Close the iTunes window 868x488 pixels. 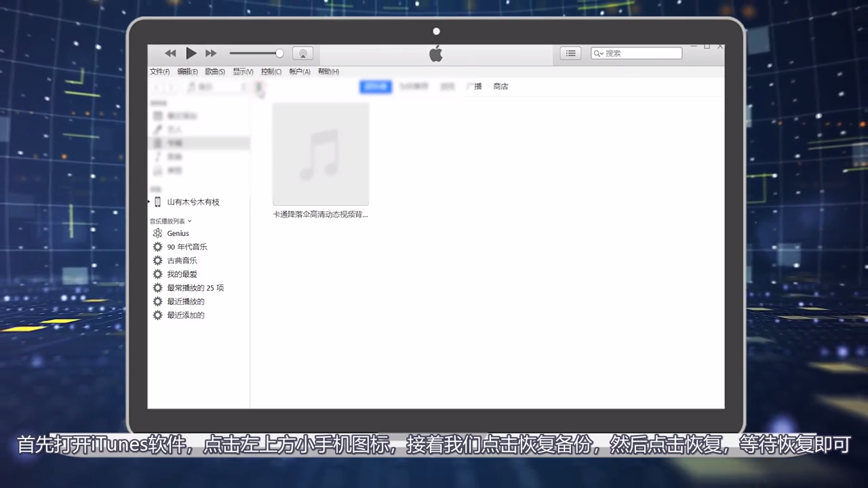[720, 47]
